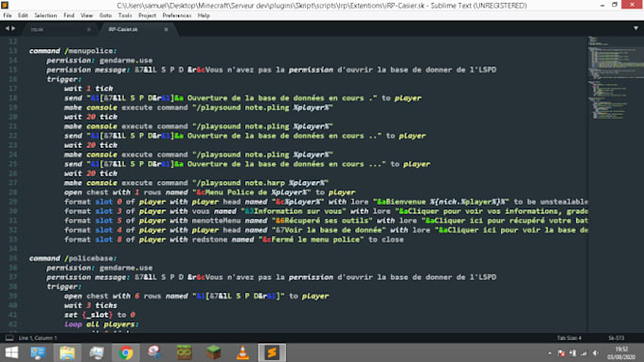The width and height of the screenshot is (644, 362).
Task: Open the File menu
Action: coord(8,15)
